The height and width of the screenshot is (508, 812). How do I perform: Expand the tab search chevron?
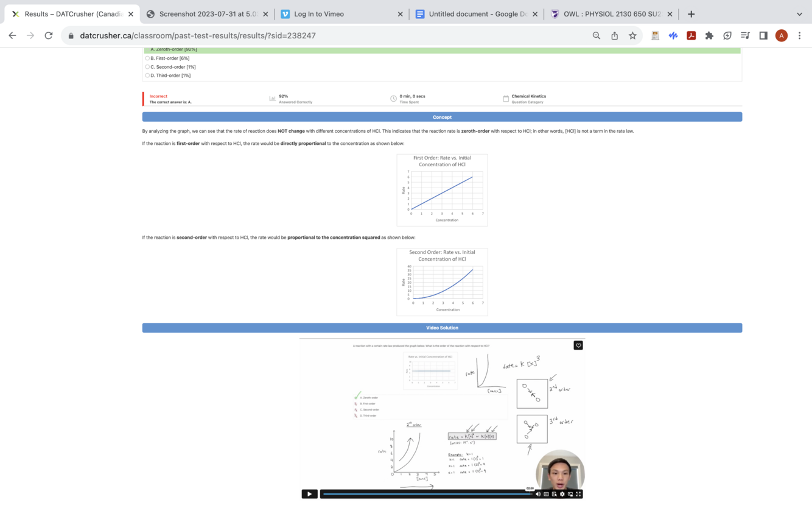799,14
